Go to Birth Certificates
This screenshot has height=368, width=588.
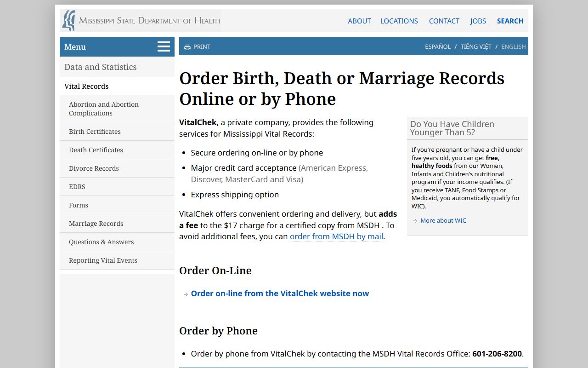[x=117, y=132]
